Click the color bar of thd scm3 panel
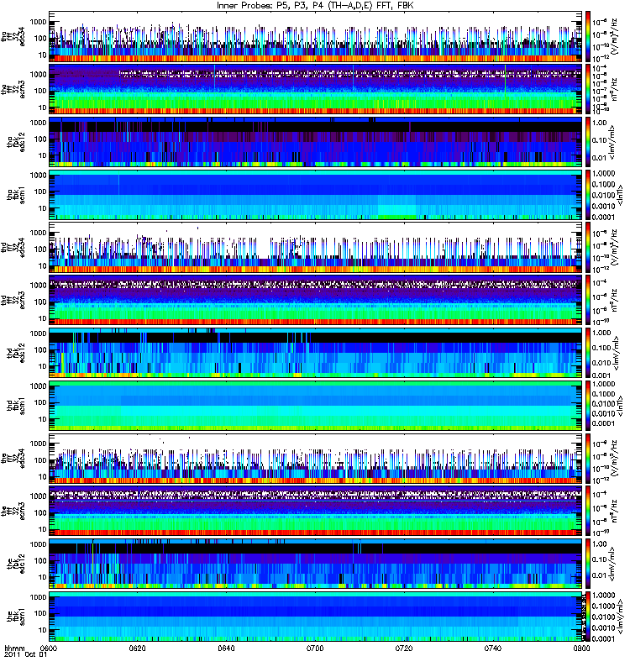Image resolution: width=630 pixels, height=672 pixels. [x=589, y=300]
